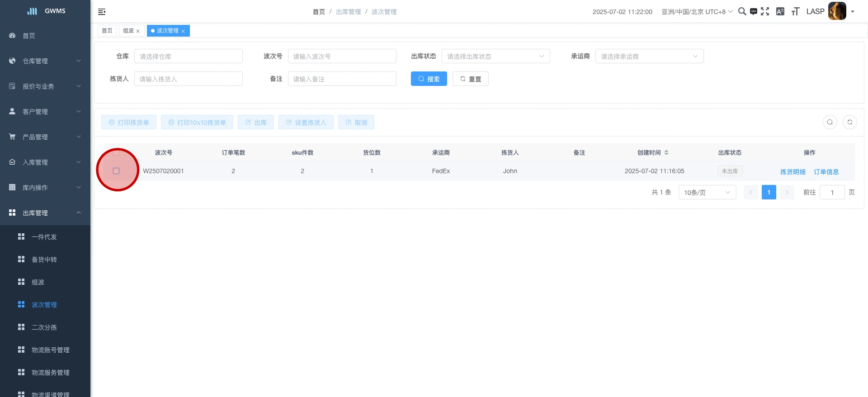Click the circular table refresh icon

849,122
